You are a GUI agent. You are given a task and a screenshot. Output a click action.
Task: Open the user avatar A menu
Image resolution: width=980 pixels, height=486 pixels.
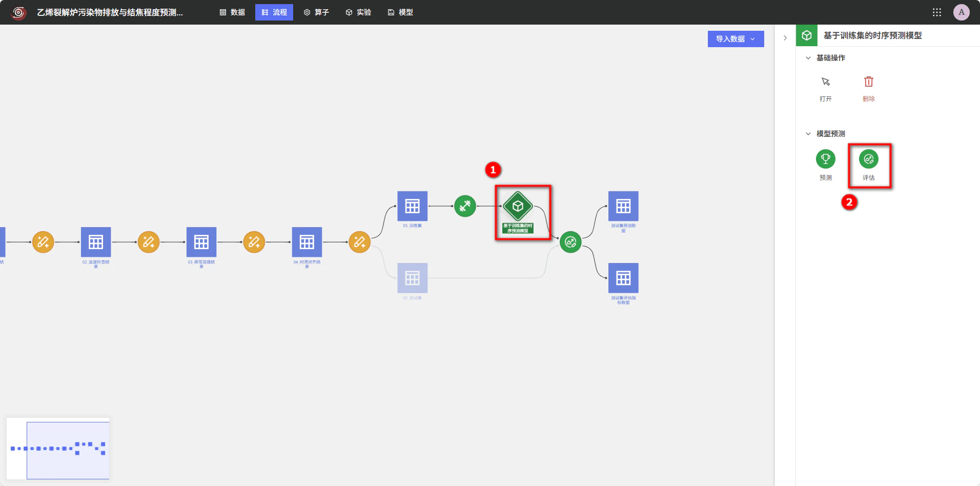(962, 12)
